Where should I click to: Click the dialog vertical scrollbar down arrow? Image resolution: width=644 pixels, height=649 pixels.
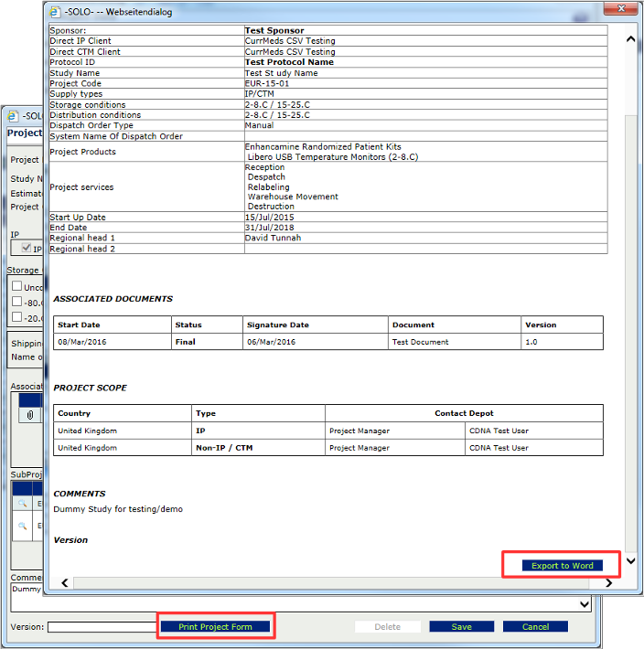631,561
